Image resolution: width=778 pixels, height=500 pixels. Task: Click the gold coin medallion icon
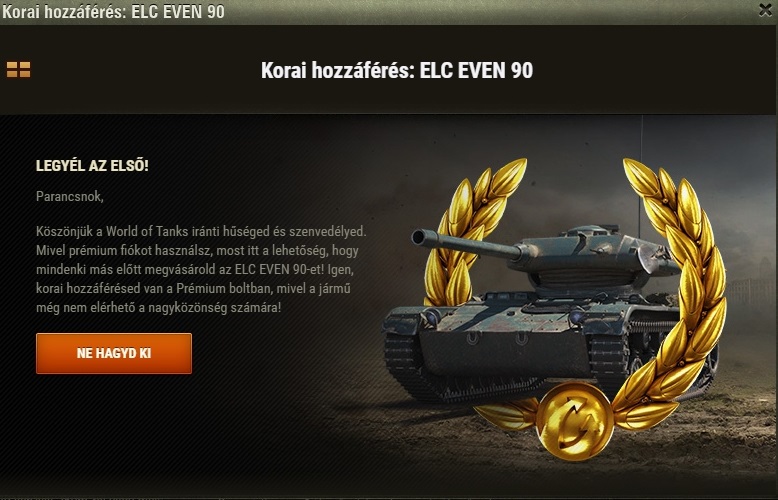coord(575,421)
